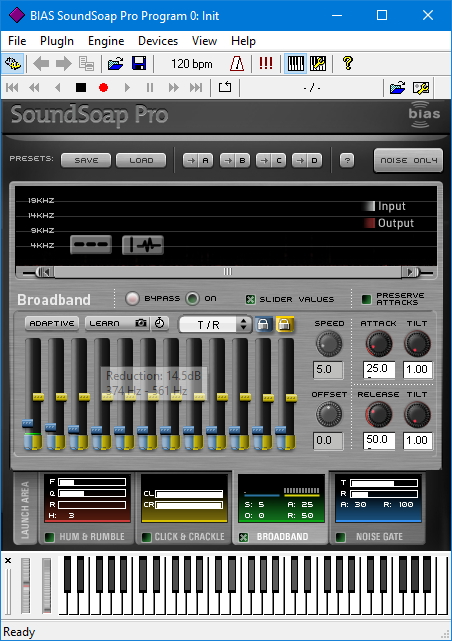Screen dimensions: 452x641
Task: Toggle the MIDI keyboard bar icon
Action: pyautogui.click(x=295, y=64)
